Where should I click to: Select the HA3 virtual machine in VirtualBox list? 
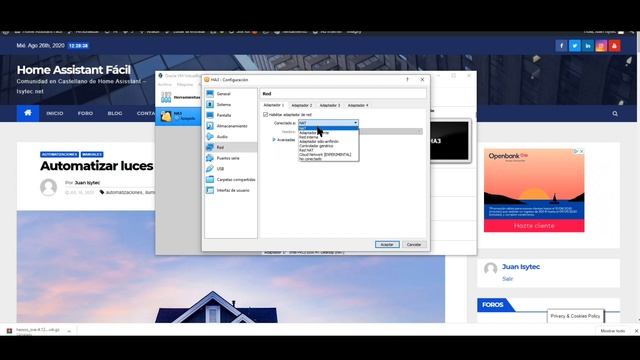pos(178,116)
